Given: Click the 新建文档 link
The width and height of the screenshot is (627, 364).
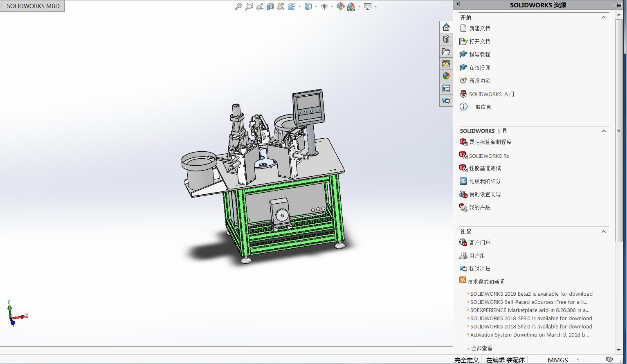Looking at the screenshot, I should [479, 28].
